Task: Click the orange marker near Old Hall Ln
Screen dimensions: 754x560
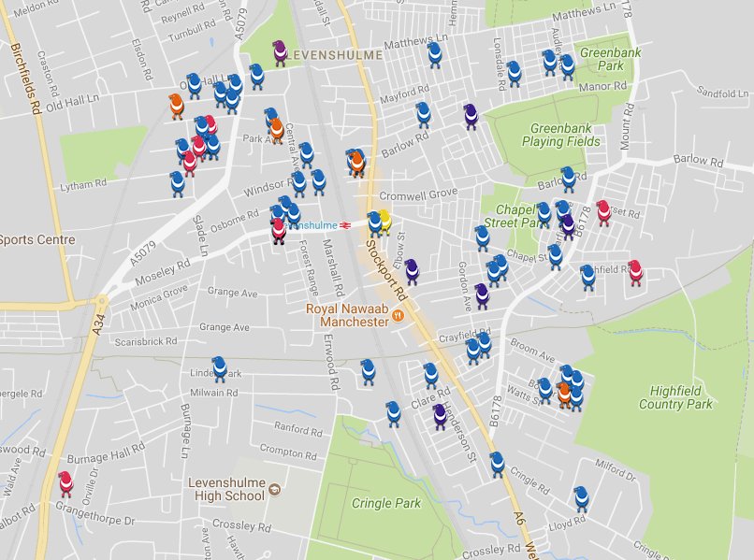Action: point(177,107)
